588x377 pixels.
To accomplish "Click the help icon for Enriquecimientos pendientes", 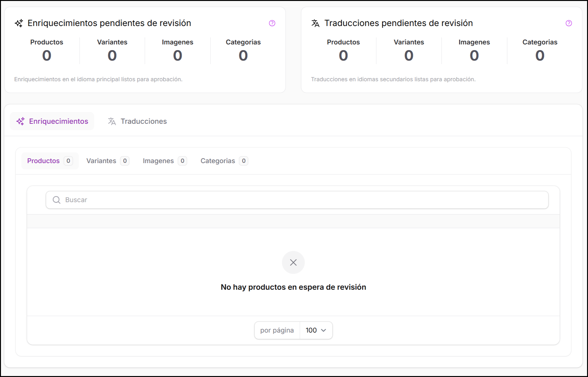I will tap(272, 23).
